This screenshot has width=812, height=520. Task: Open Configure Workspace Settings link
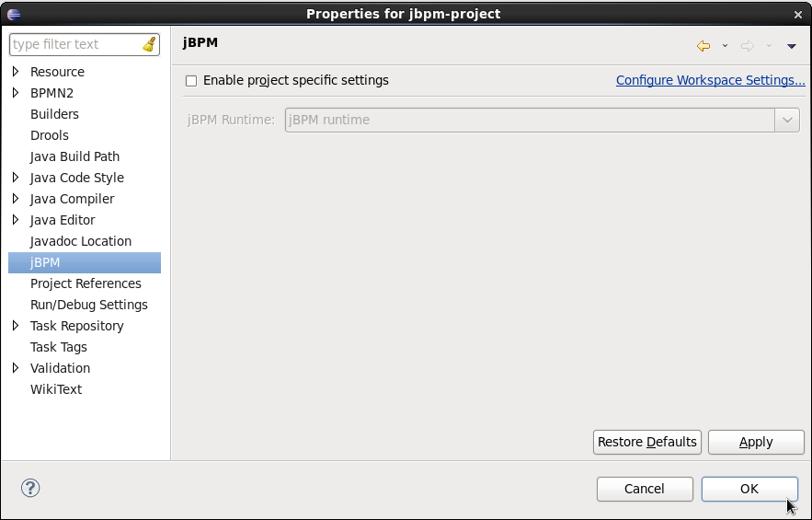(710, 80)
